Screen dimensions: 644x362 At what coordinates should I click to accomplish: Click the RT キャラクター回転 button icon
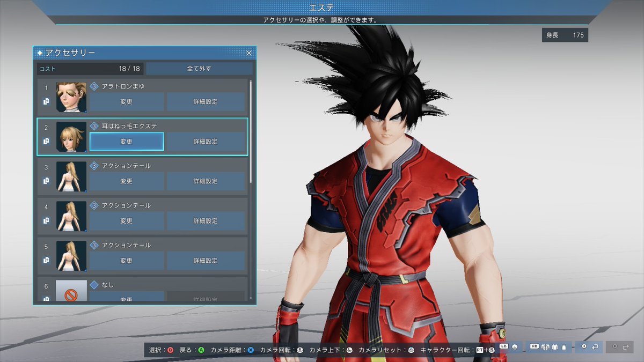(x=479, y=350)
